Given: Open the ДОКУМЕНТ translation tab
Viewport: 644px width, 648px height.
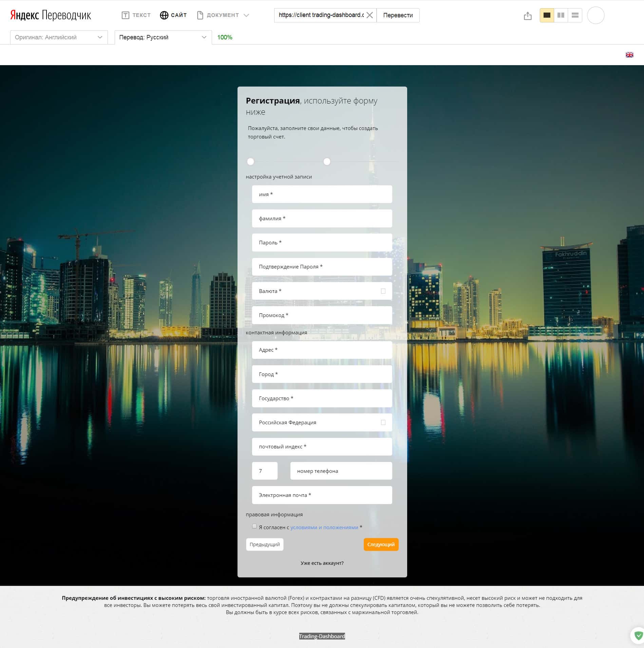Looking at the screenshot, I should pos(223,15).
